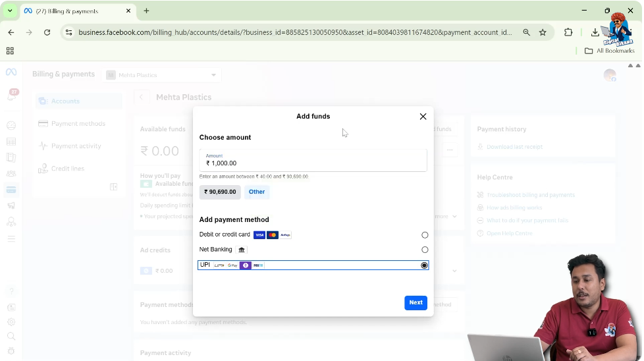Select Debit or credit card radio button
The image size is (644, 361).
[x=425, y=235]
